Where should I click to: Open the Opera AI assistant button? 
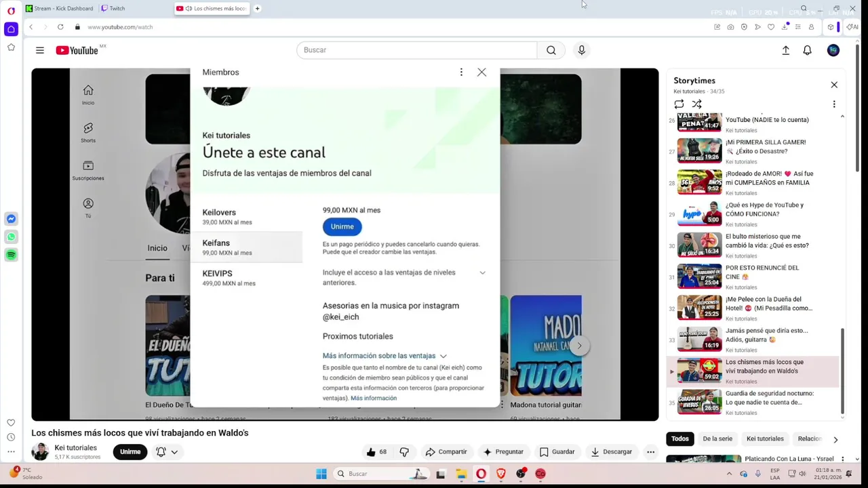(x=852, y=27)
